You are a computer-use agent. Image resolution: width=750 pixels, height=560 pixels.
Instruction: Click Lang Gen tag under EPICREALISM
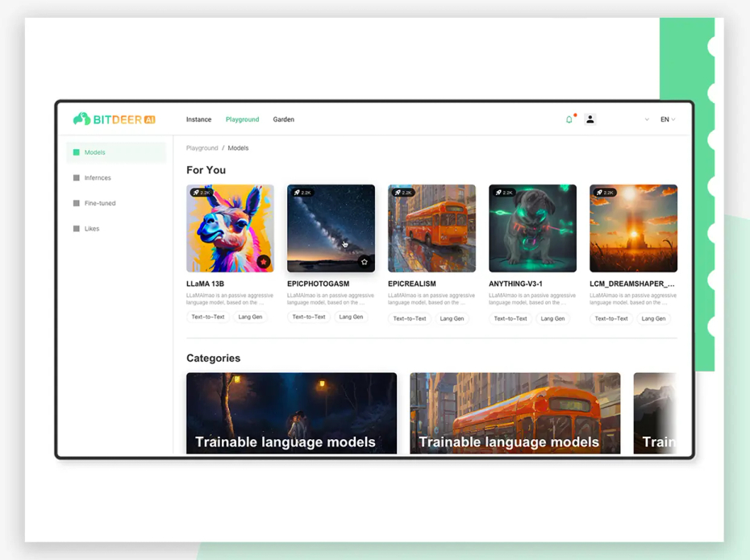452,318
